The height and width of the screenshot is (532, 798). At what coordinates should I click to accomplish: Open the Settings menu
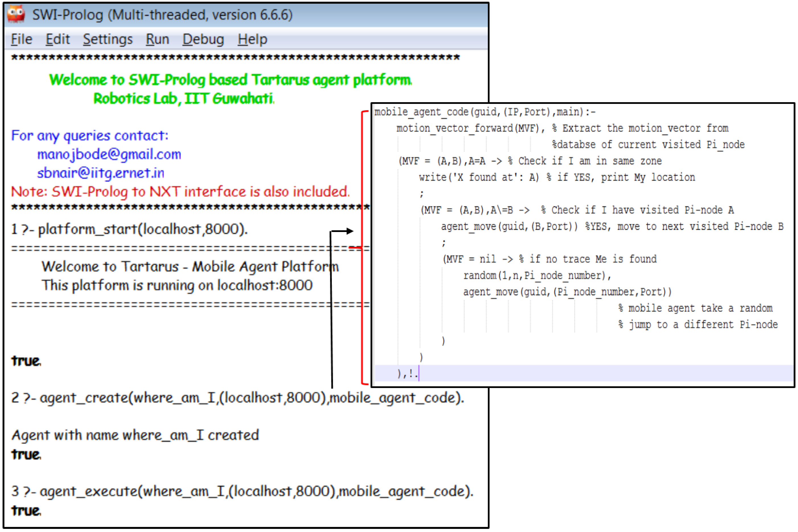(108, 39)
